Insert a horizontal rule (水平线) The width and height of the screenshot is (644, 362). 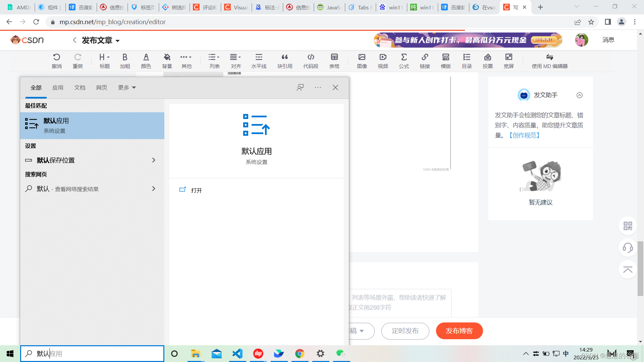point(259,60)
